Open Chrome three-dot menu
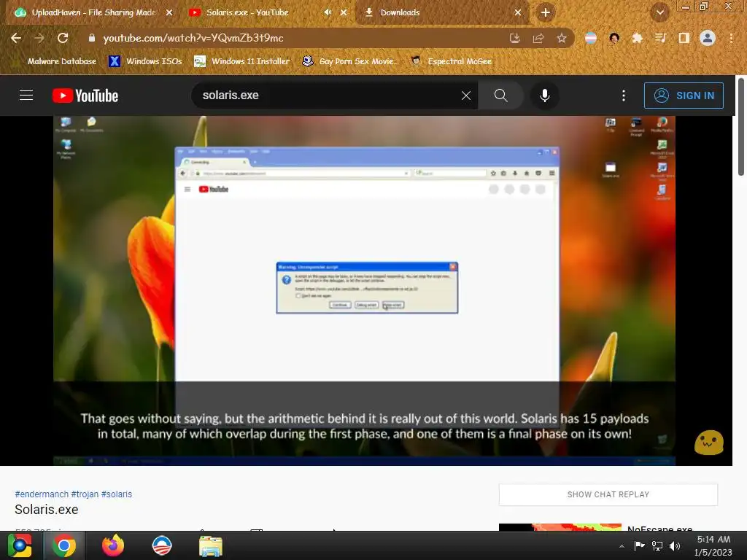Image resolution: width=747 pixels, height=560 pixels. click(731, 38)
